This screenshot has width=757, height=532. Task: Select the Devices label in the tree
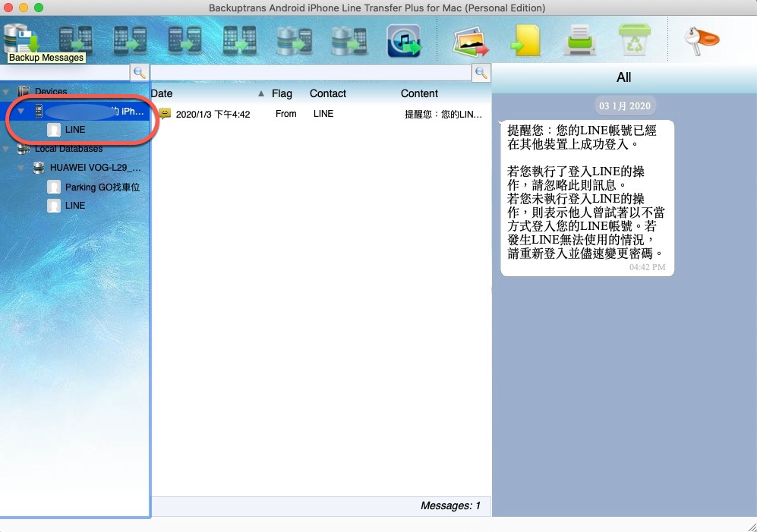pyautogui.click(x=51, y=91)
